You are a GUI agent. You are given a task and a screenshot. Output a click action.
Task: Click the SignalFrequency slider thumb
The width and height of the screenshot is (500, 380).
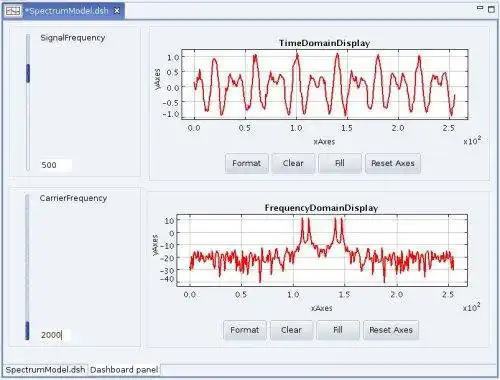tap(28, 73)
